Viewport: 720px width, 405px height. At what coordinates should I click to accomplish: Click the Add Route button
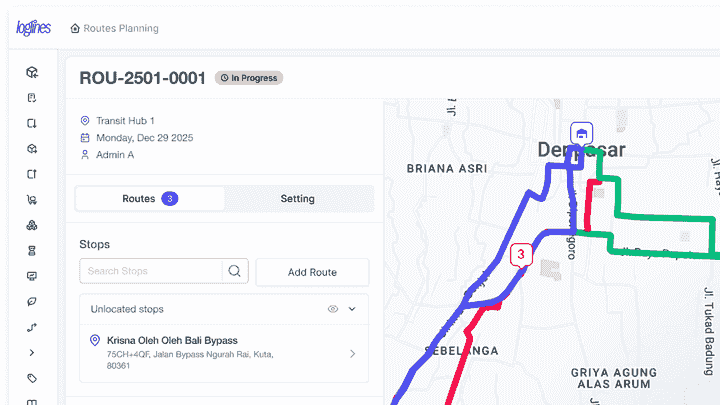click(x=312, y=272)
